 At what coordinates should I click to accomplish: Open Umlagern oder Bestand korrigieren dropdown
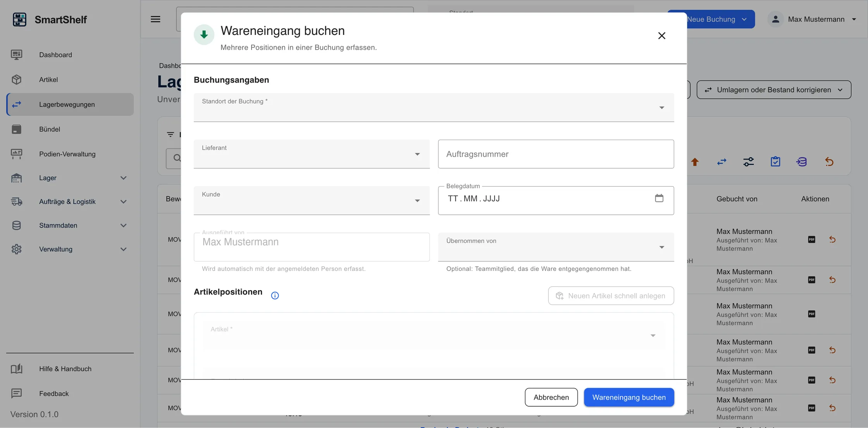pyautogui.click(x=774, y=90)
